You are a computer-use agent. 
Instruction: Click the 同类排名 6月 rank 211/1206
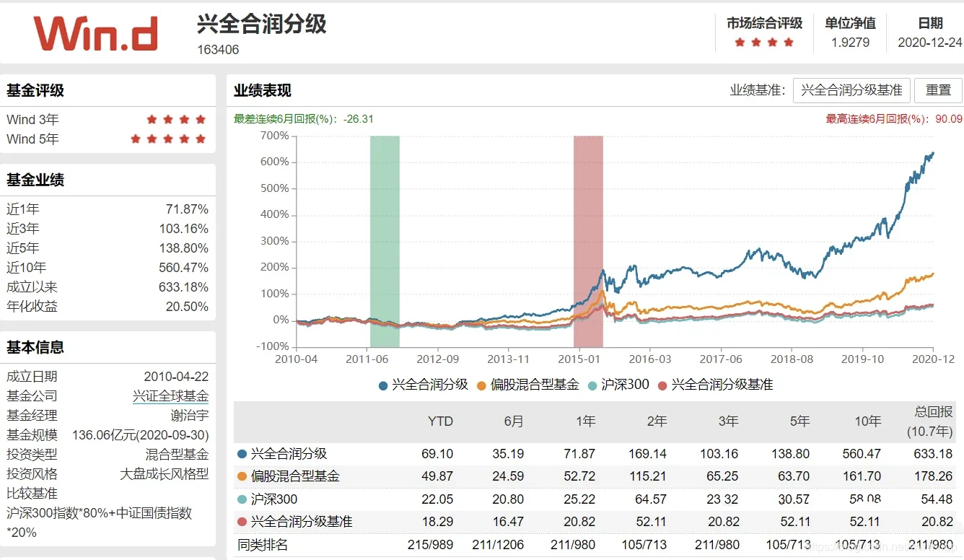click(x=498, y=545)
